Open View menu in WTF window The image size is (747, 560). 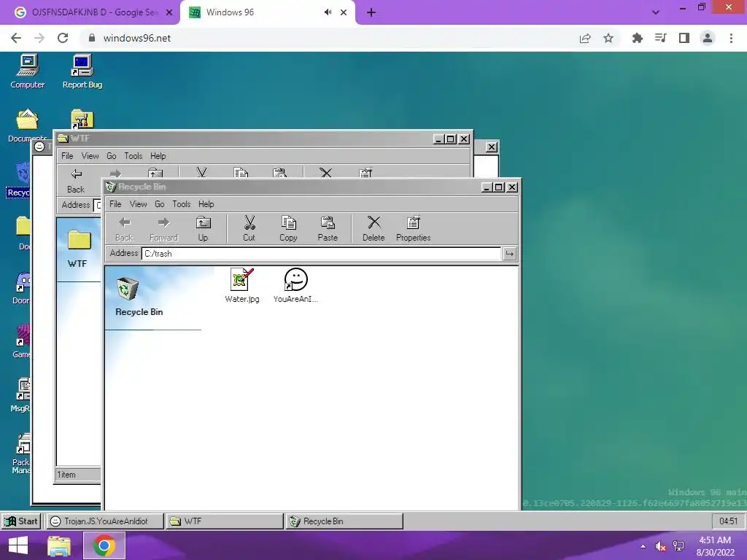click(90, 156)
